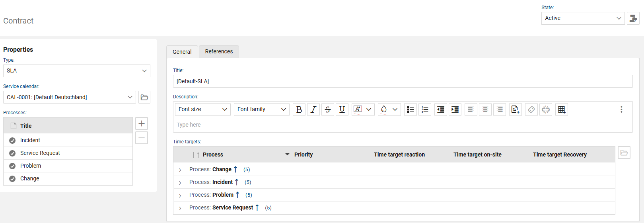Click the font color icon

[357, 110]
